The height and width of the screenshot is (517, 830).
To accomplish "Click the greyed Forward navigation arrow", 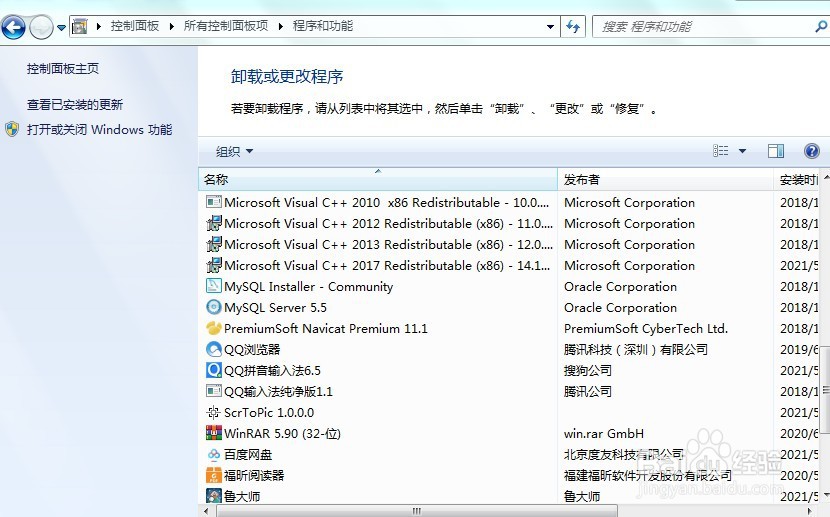I will click(41, 27).
